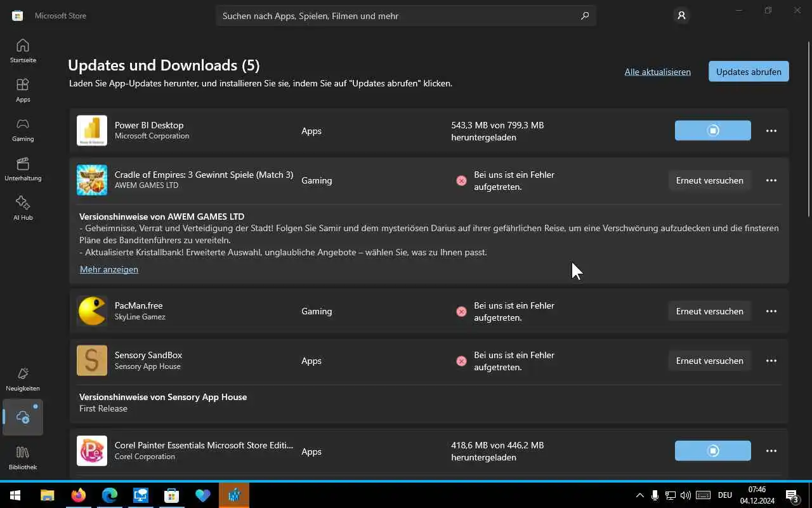Open the Microsoft Store taskbar icon
Screen dimensions: 812x508
[x=172, y=495]
